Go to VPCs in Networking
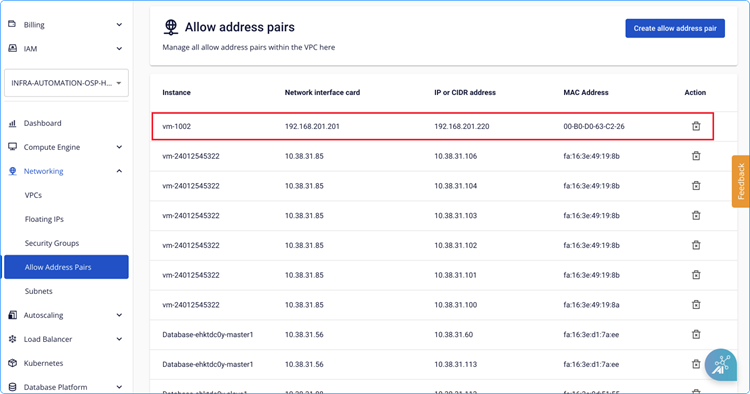Image resolution: width=750 pixels, height=394 pixels. [33, 195]
